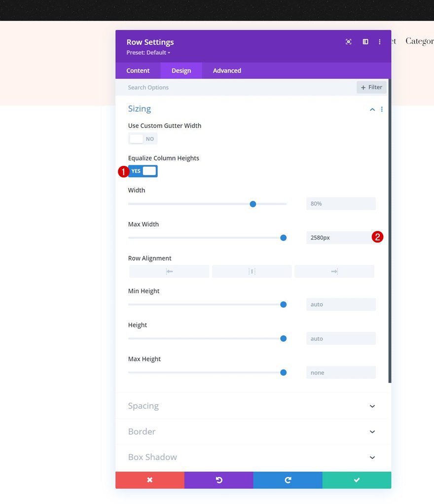
Task: Open the Sizing section options menu
Action: [382, 109]
